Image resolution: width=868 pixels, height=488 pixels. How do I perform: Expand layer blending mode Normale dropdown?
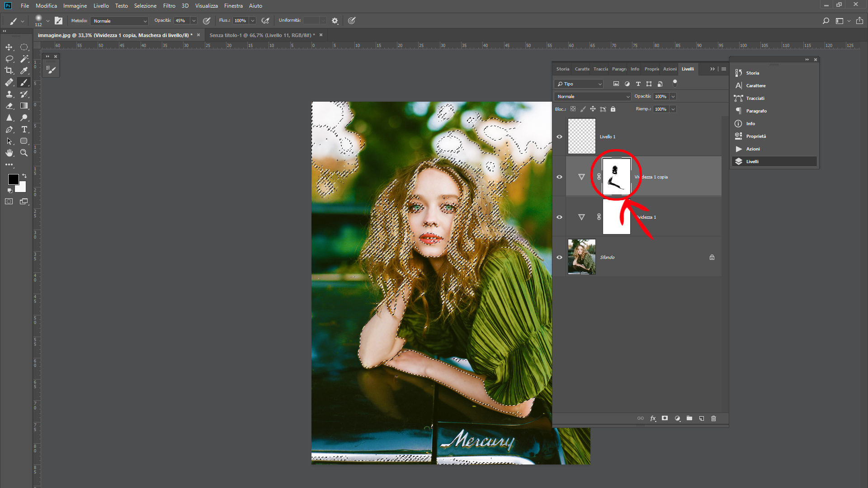[x=592, y=96]
